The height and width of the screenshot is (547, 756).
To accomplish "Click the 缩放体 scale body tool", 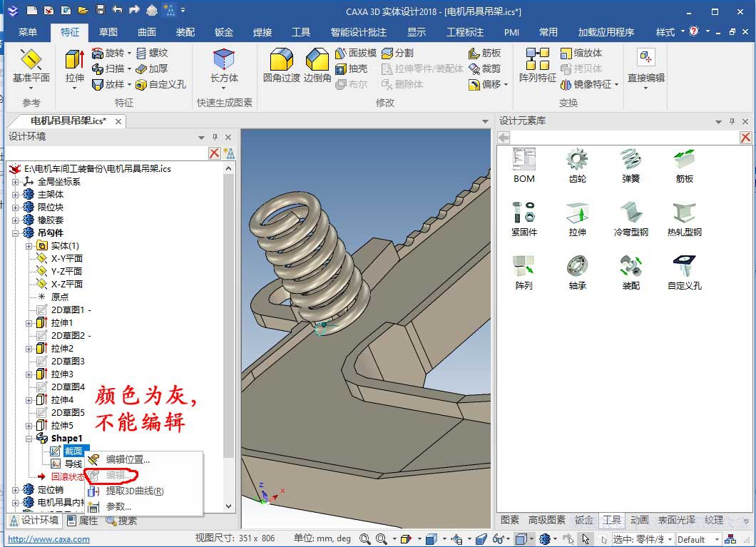I will coord(581,53).
